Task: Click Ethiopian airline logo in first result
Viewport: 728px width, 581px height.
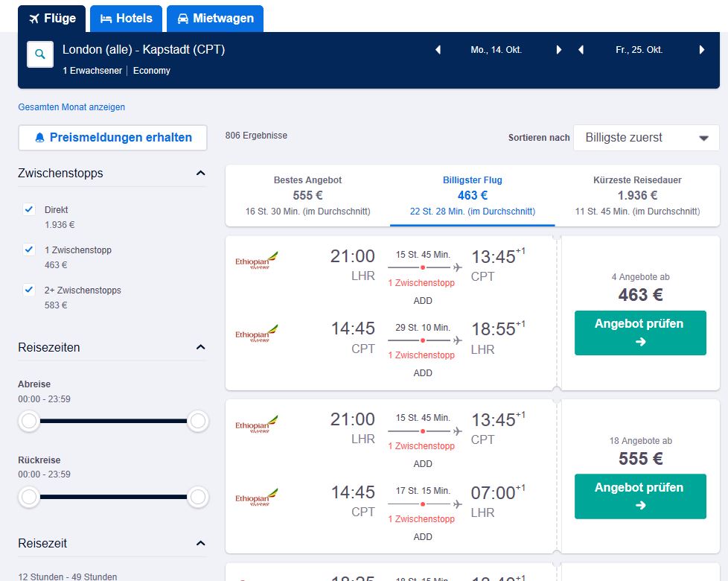Action: (256, 260)
